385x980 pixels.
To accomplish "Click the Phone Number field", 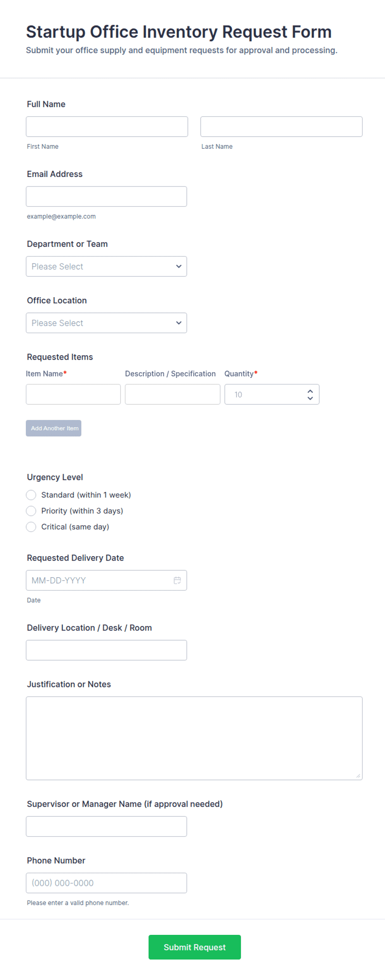I will click(x=106, y=883).
